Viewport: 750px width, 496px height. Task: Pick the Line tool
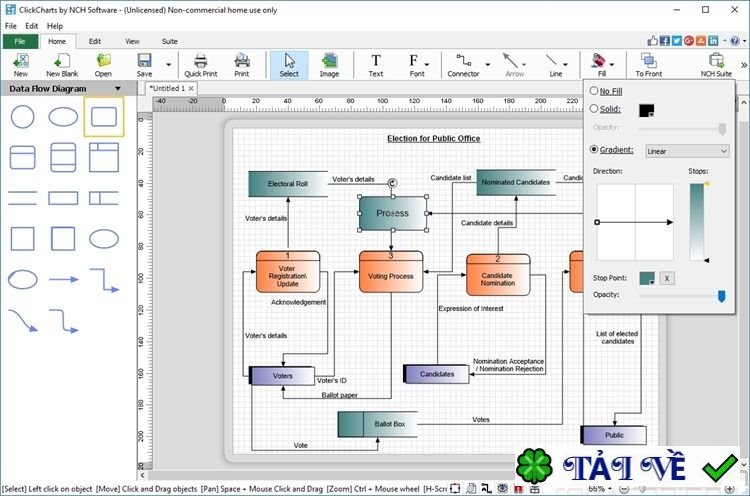[x=553, y=65]
